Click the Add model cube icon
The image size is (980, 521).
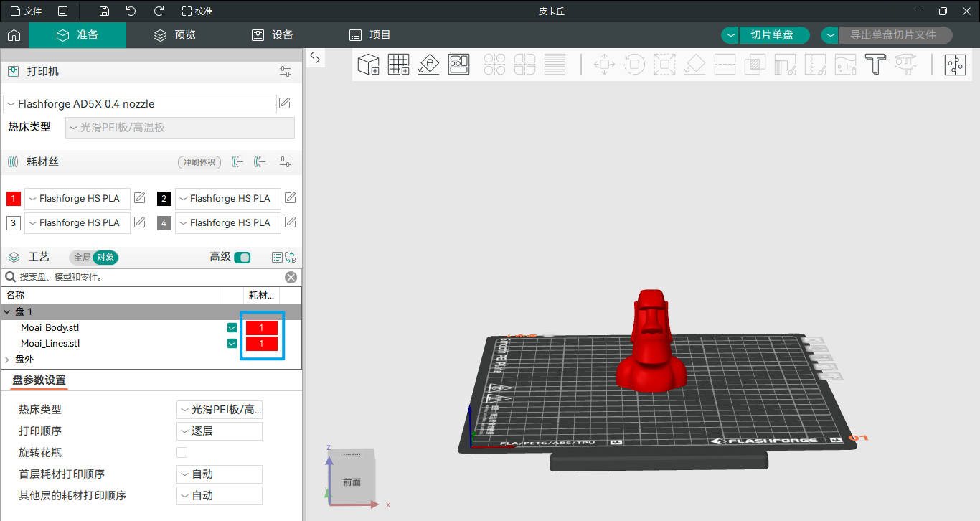click(369, 65)
